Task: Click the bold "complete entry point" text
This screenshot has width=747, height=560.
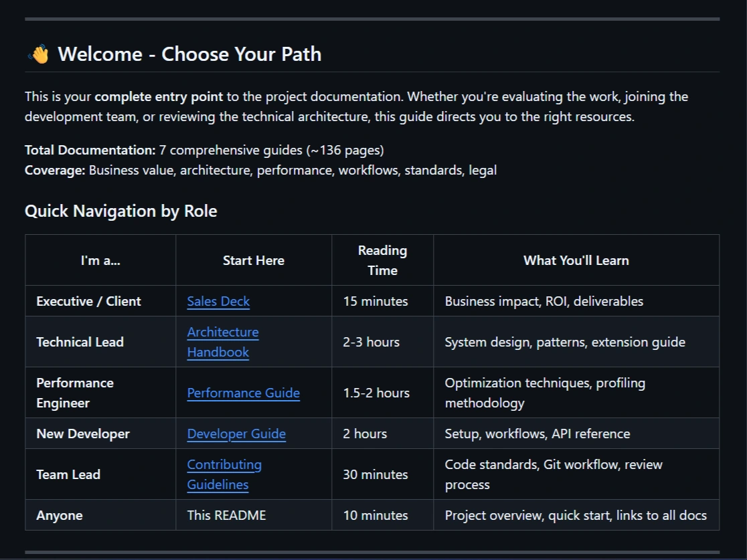Action: coord(159,96)
